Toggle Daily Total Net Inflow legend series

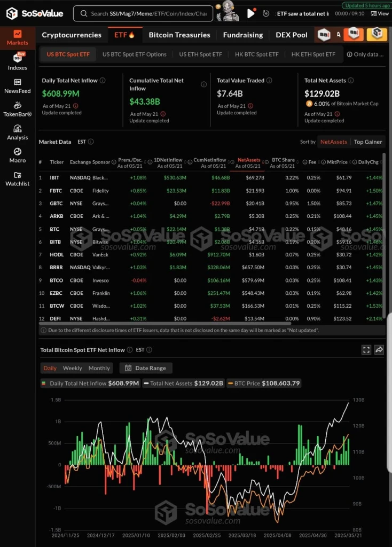click(91, 383)
